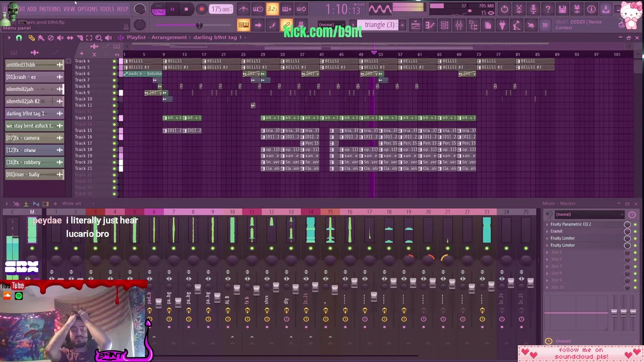Screen dimensions: 644x362
Task: Click the record button
Action: point(201,9)
